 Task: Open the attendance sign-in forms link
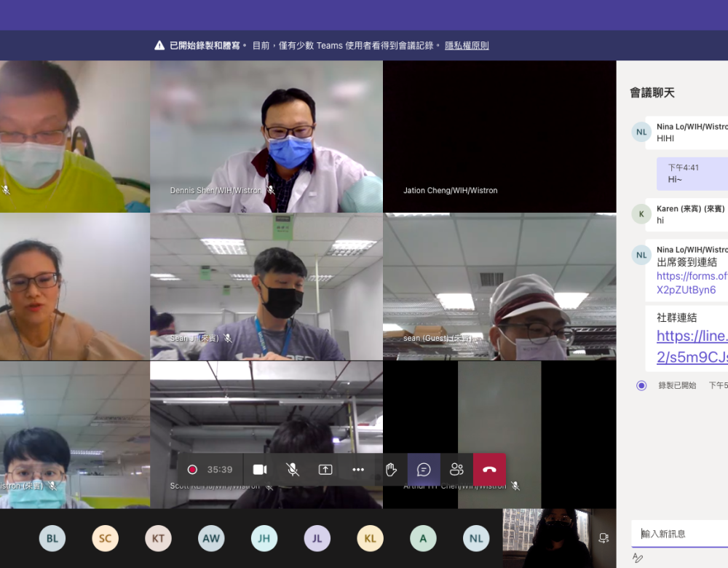click(x=692, y=283)
